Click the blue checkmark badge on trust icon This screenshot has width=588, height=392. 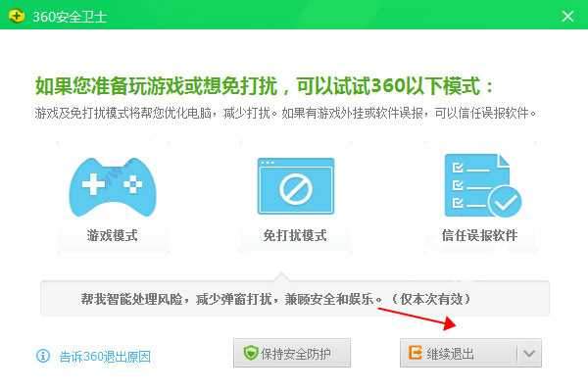(505, 201)
